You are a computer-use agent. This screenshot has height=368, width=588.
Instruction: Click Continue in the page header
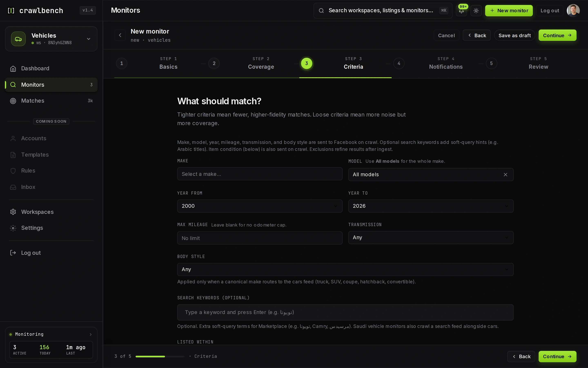tap(557, 35)
